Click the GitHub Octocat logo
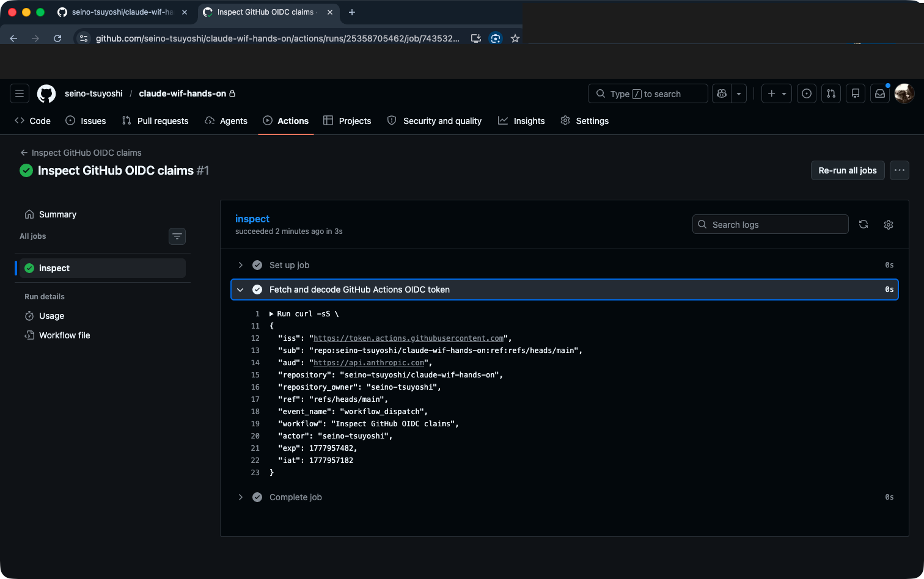Viewport: 924px width, 579px height. click(x=46, y=93)
